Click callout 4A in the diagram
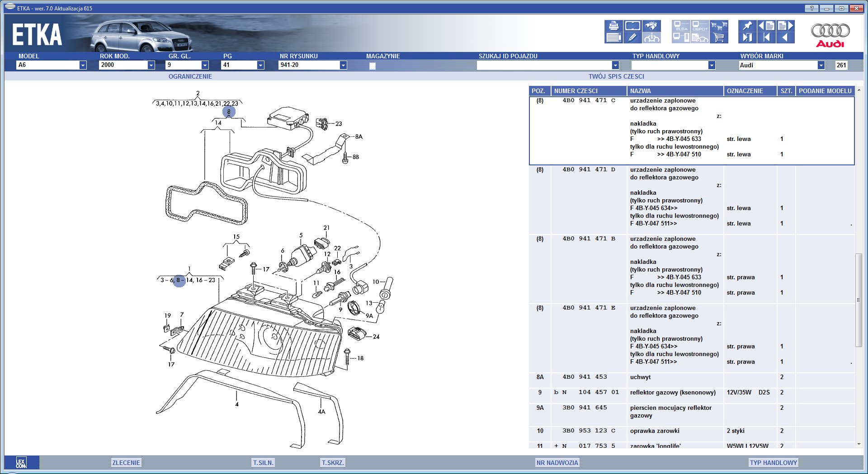868x474 pixels. 321,412
